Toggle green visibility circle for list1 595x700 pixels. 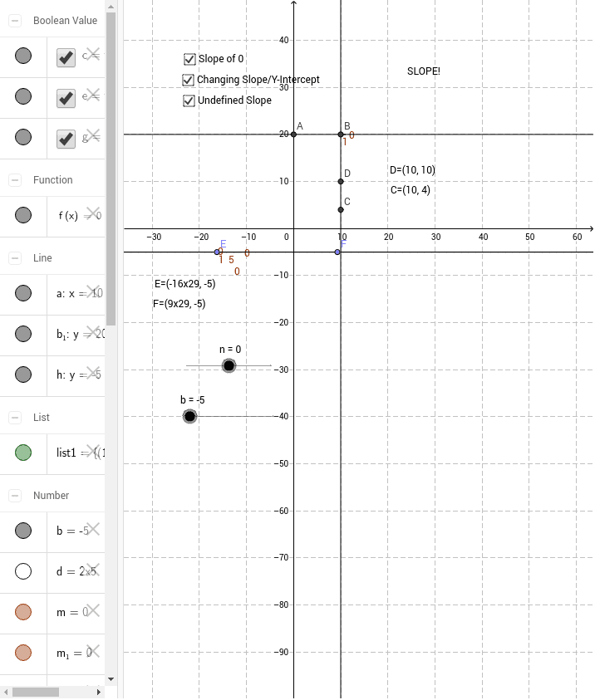(x=23, y=453)
